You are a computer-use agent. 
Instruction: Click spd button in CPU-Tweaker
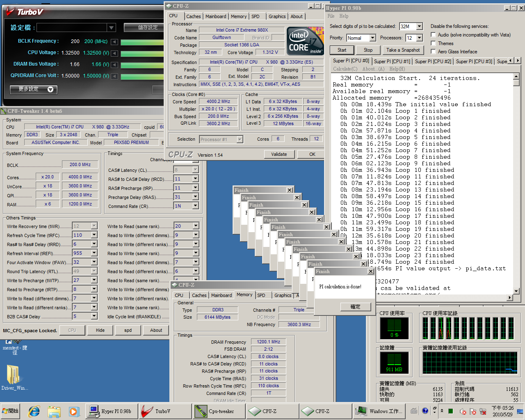(x=128, y=330)
